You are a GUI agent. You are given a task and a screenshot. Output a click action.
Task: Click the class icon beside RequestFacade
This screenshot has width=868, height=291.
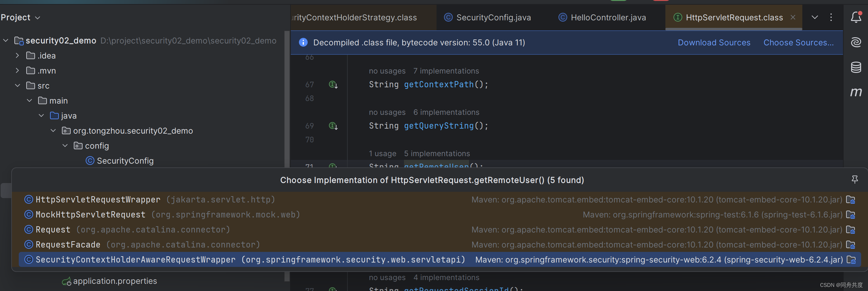29,244
